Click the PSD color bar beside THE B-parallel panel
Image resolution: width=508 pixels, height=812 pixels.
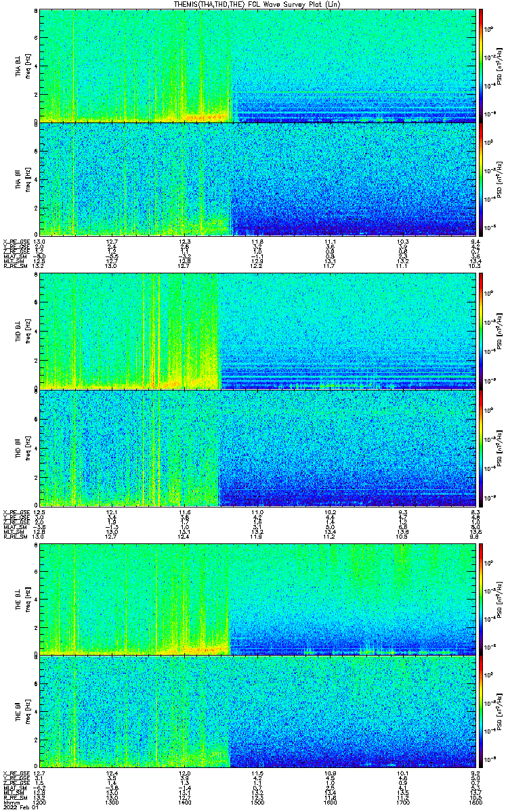(482, 712)
